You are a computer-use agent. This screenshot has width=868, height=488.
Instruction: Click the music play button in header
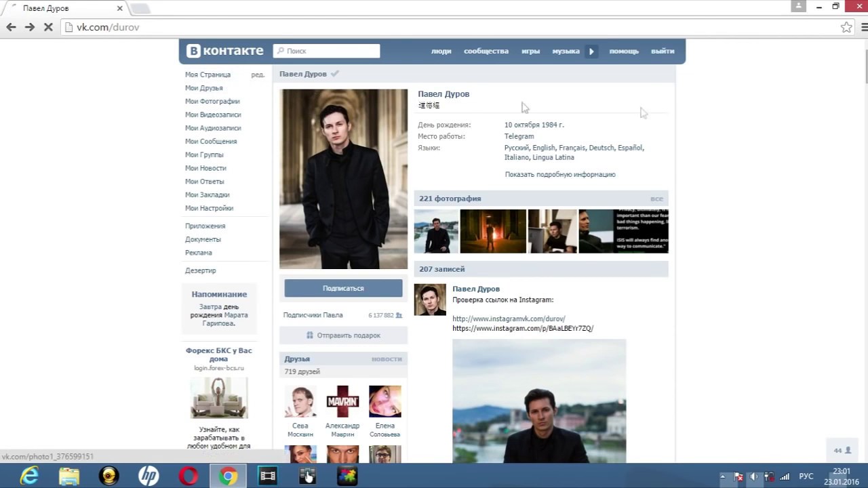[x=591, y=51]
